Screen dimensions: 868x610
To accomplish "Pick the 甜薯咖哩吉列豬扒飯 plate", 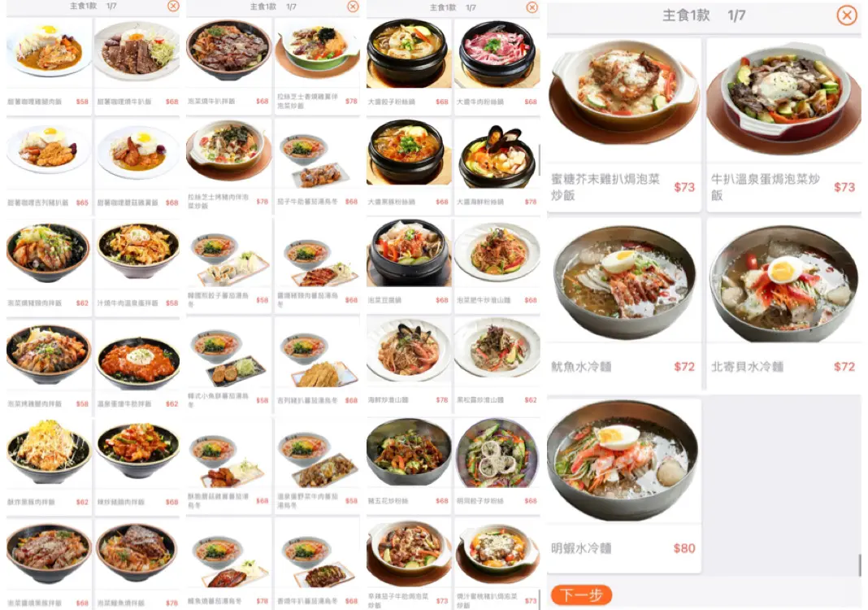I will point(49,166).
